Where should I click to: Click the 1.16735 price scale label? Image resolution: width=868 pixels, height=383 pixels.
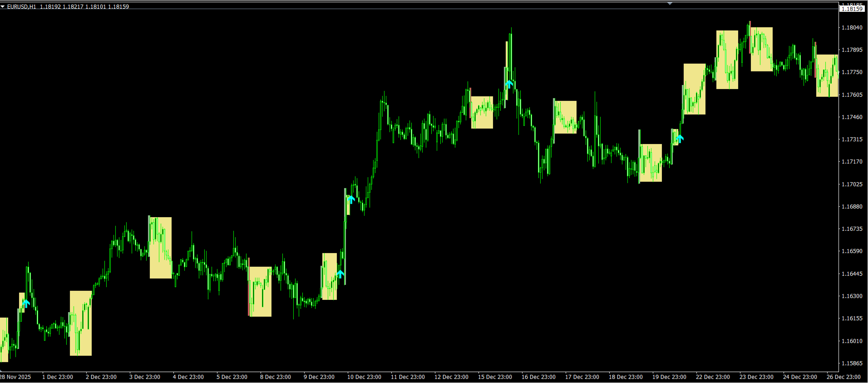point(852,229)
